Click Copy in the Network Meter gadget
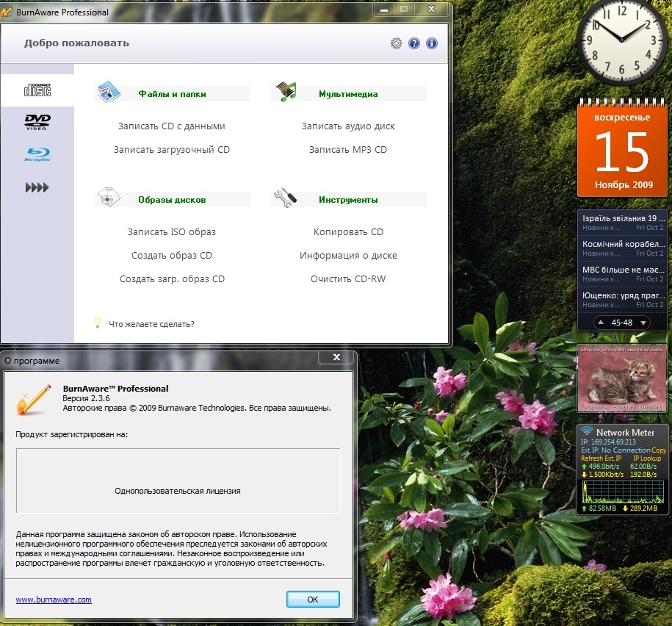 coord(659,450)
